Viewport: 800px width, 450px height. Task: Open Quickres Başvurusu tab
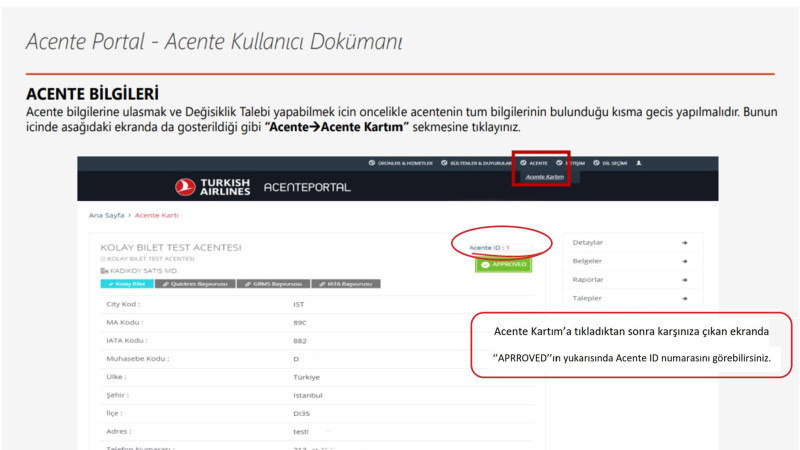[x=195, y=284]
